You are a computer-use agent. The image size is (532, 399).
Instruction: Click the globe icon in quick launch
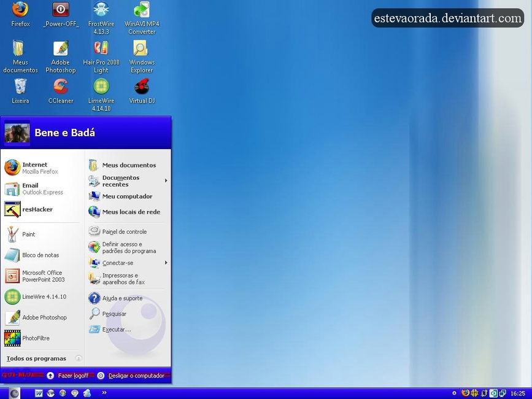tap(50, 393)
